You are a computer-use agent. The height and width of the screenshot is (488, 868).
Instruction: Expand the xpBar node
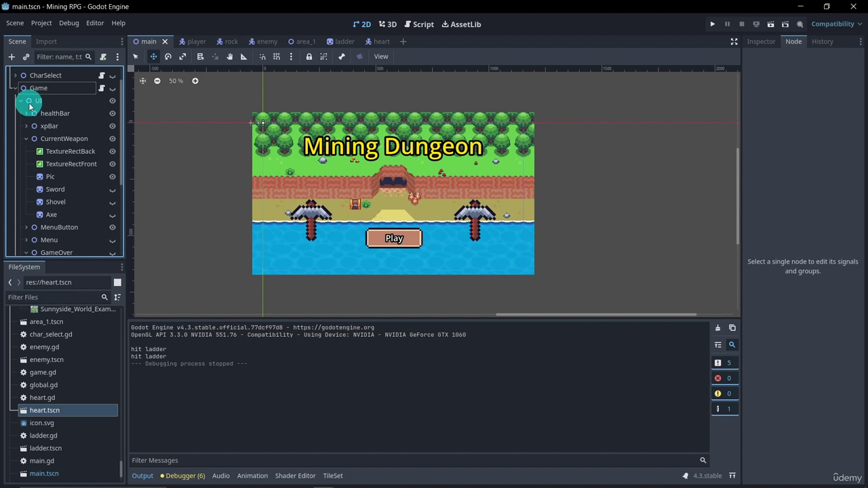[26, 126]
